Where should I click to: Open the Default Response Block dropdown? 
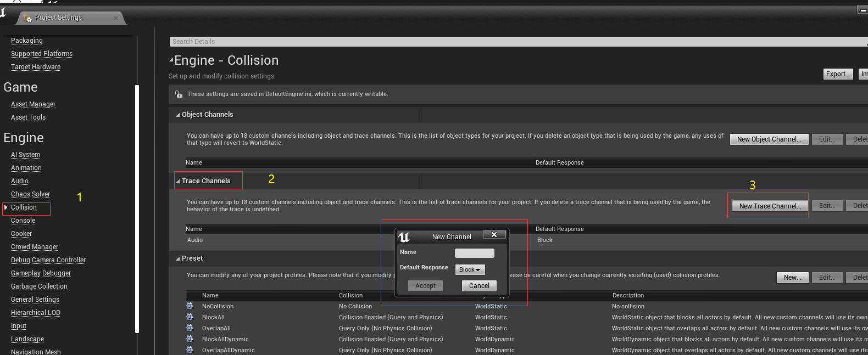[470, 269]
